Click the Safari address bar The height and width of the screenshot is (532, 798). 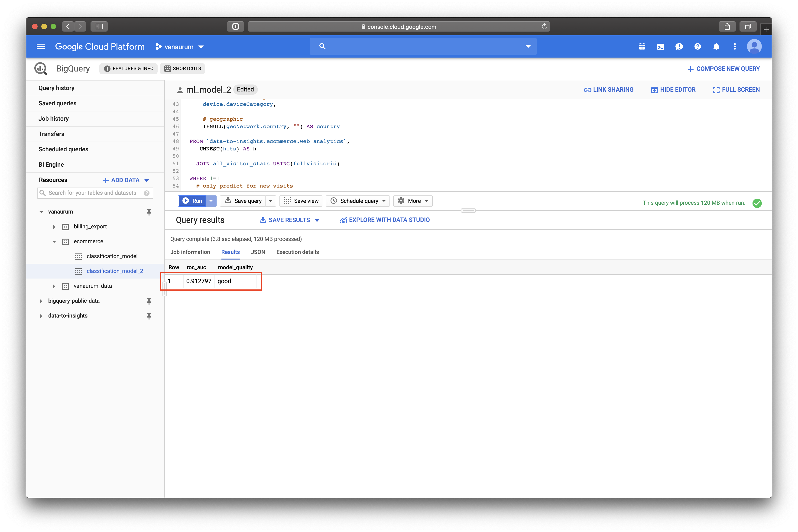399,26
